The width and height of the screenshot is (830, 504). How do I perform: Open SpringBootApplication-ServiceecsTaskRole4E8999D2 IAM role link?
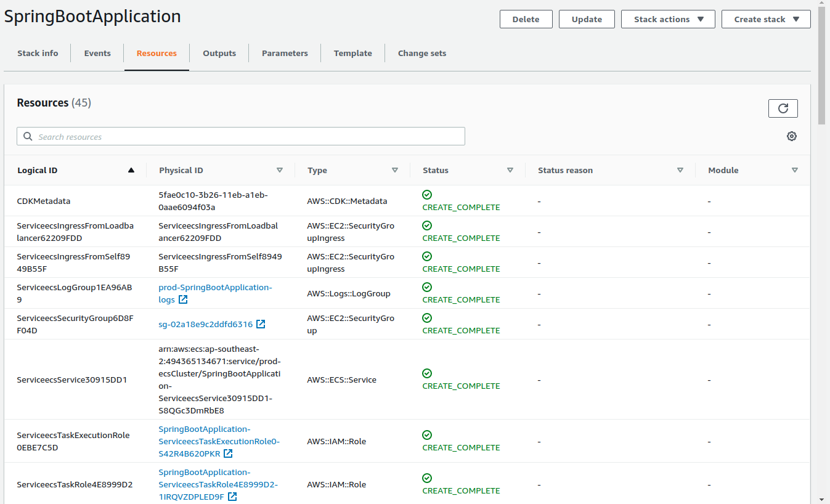pyautogui.click(x=218, y=484)
